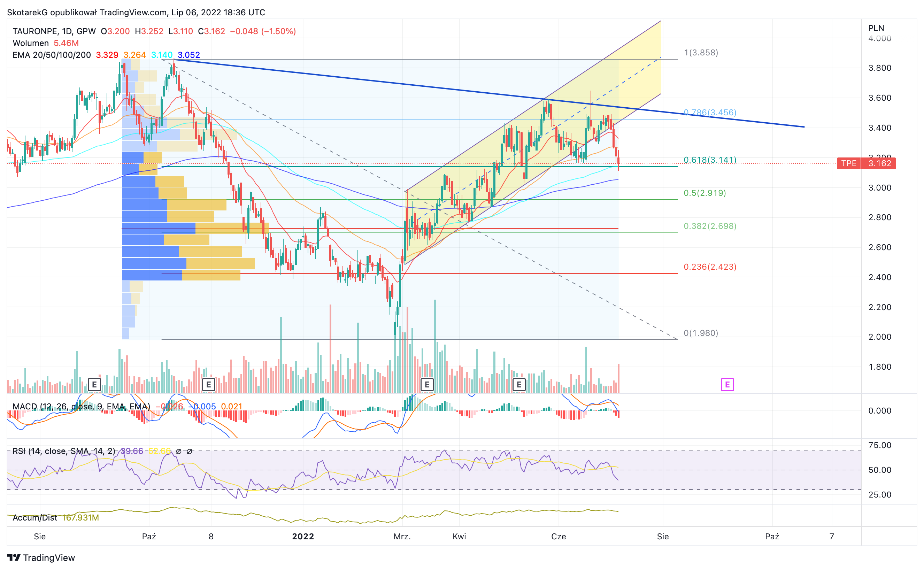Click the Kwi month label on time axis

(x=459, y=537)
